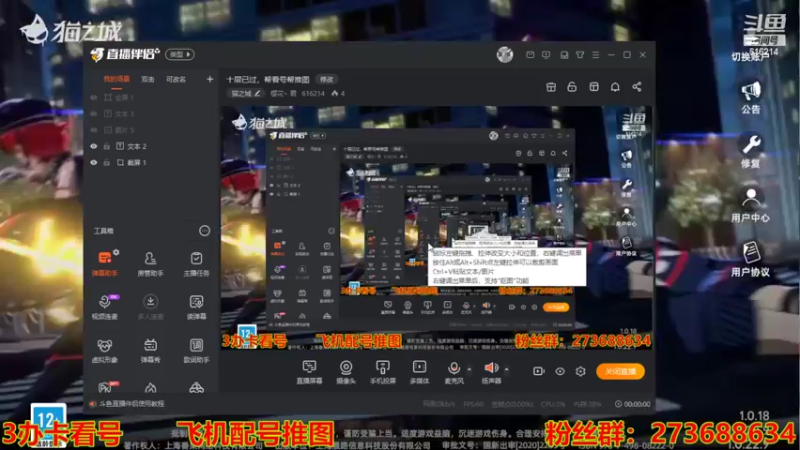Open the 房管助手 tool
Image resolution: width=800 pixels, height=450 pixels.
151,263
